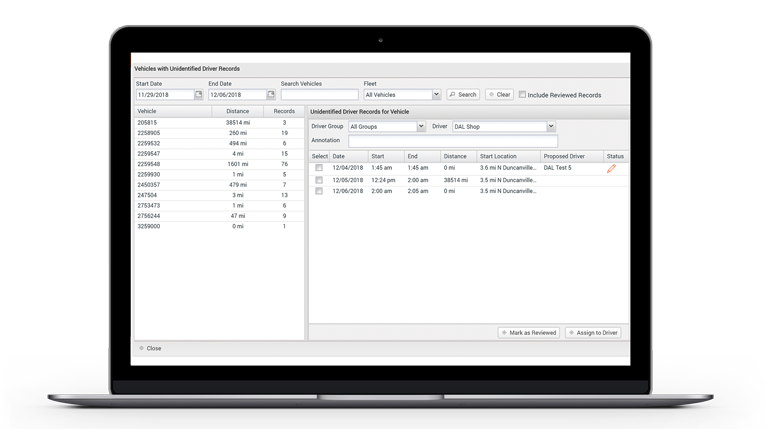Select vehicle 2753473 row
The height and width of the screenshot is (429, 770).
tap(219, 206)
